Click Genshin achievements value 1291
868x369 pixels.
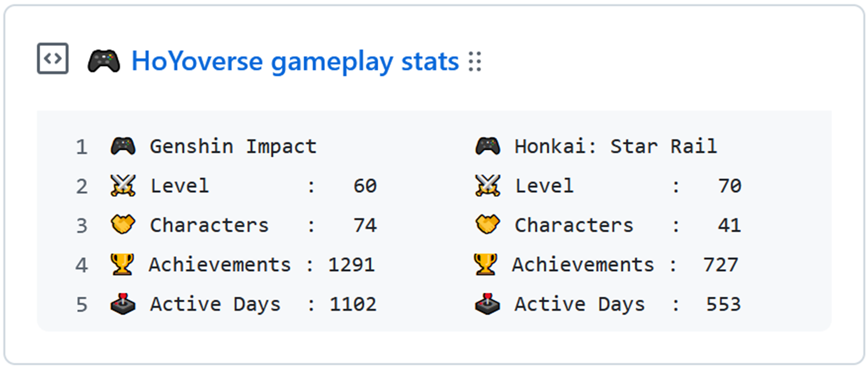coord(351,265)
